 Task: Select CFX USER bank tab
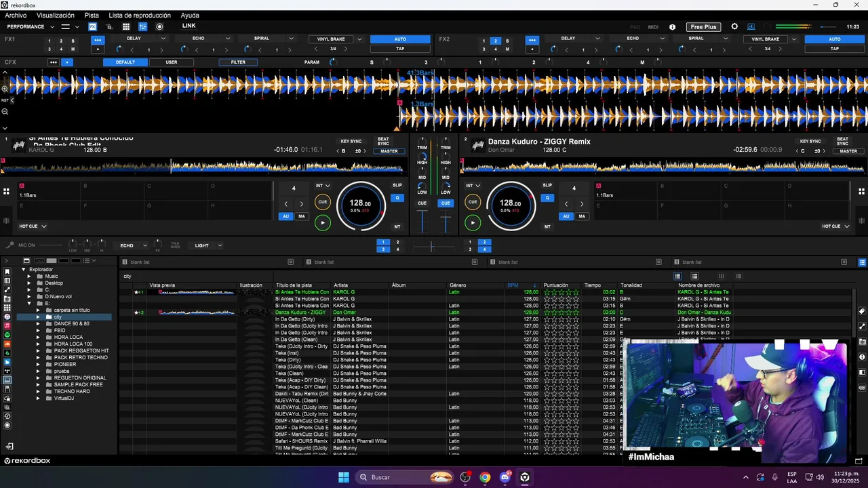tap(172, 62)
